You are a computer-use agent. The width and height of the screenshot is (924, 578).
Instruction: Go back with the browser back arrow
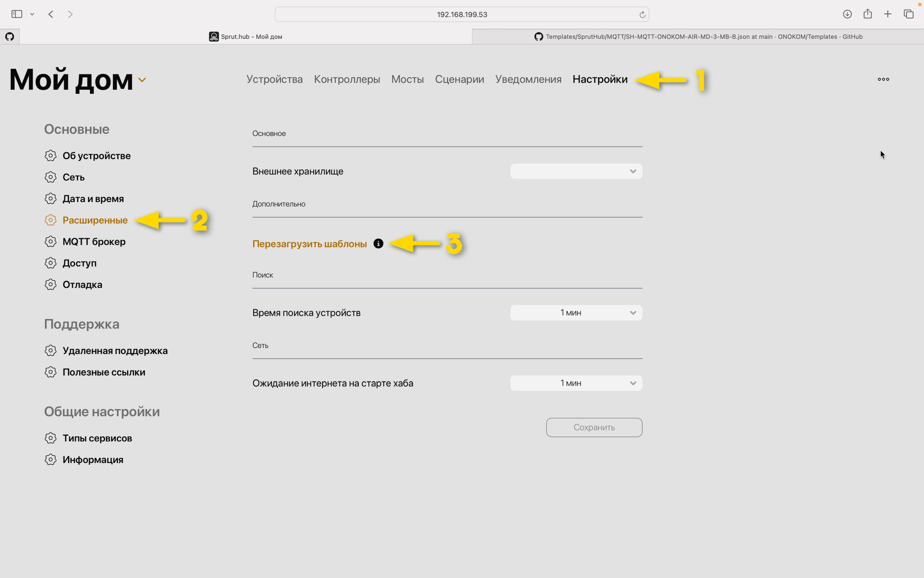pos(51,14)
